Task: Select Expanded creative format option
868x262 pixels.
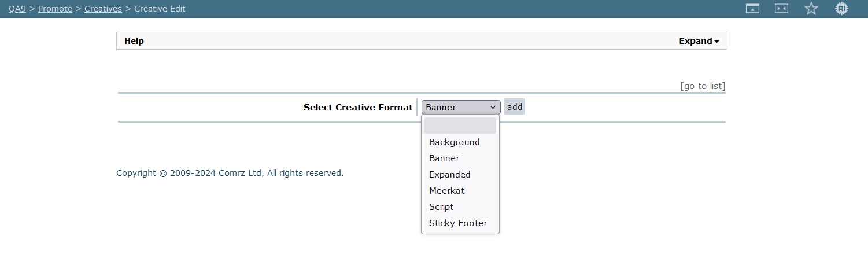Action: 450,175
